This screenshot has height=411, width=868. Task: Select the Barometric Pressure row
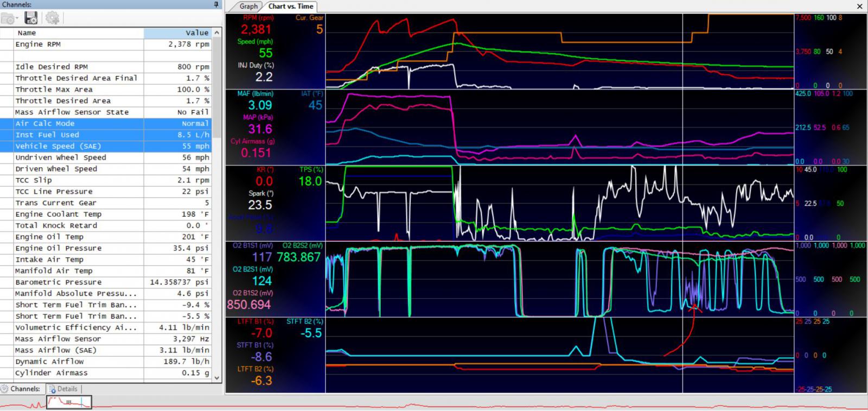pyautogui.click(x=106, y=282)
